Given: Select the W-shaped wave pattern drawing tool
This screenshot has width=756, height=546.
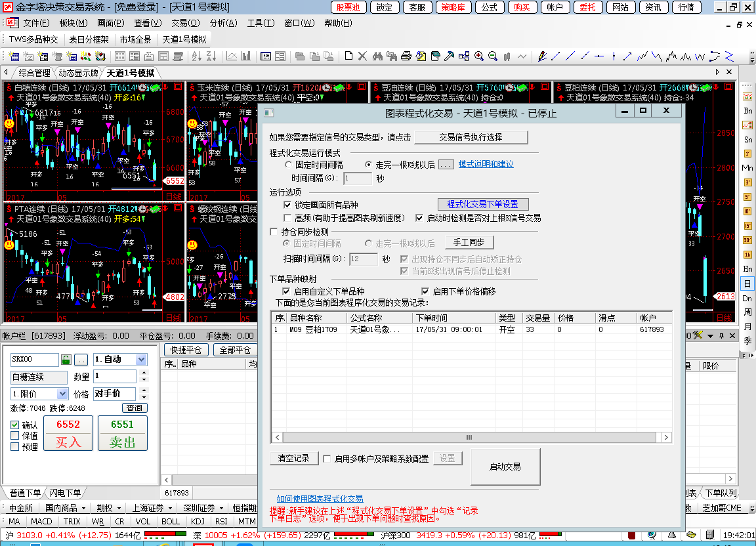Looking at the screenshot, I should [x=700, y=56].
